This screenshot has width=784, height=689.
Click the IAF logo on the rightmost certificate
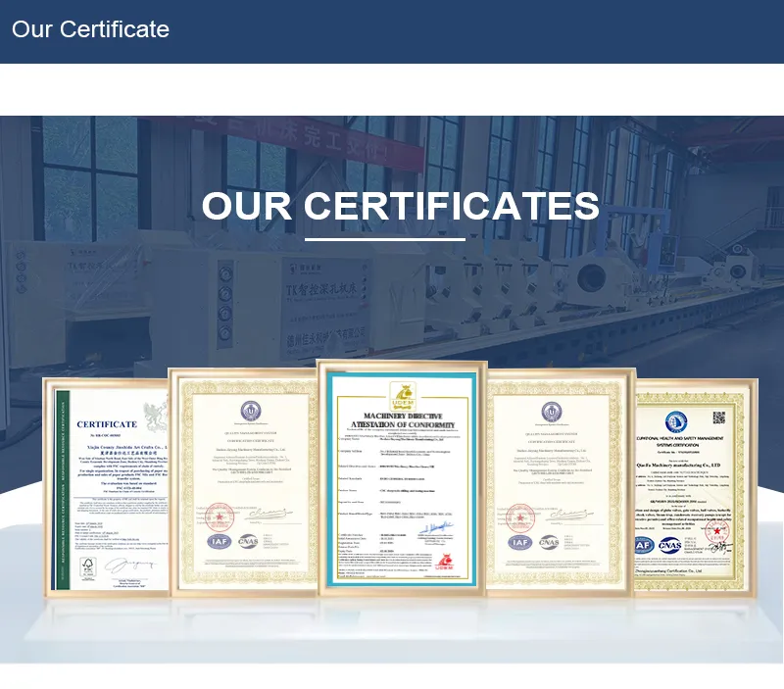tap(643, 546)
